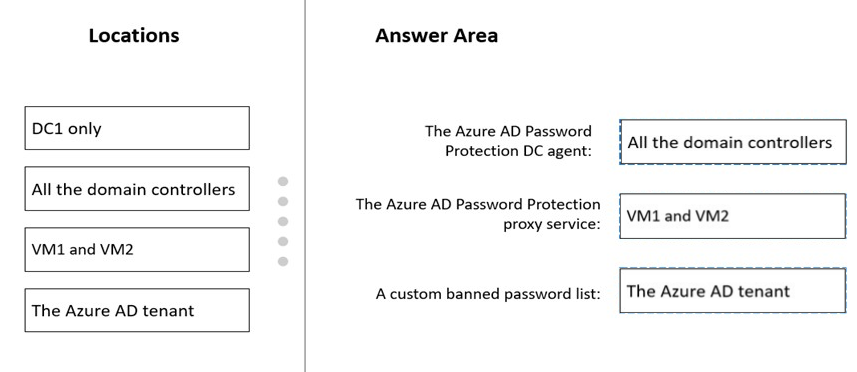This screenshot has width=857, height=372.
Task: Click the 'Locations' heading
Action: pos(134,36)
